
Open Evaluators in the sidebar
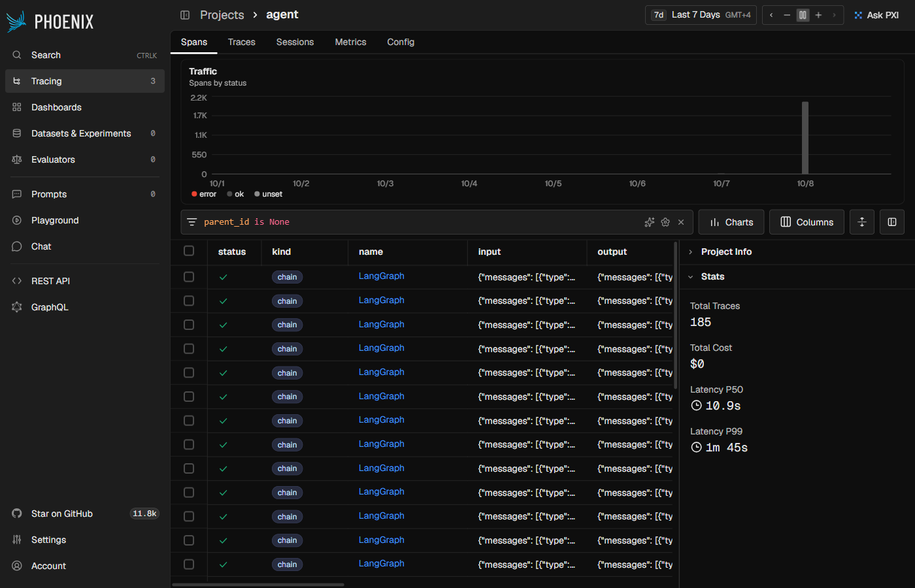point(85,159)
